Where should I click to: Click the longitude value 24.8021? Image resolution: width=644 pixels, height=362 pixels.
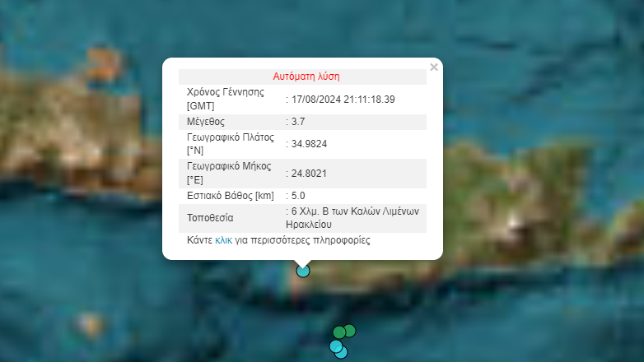tap(309, 174)
